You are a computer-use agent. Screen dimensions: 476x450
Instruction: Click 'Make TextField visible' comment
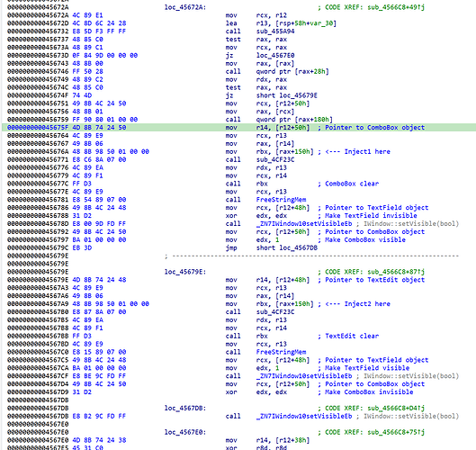pos(367,368)
